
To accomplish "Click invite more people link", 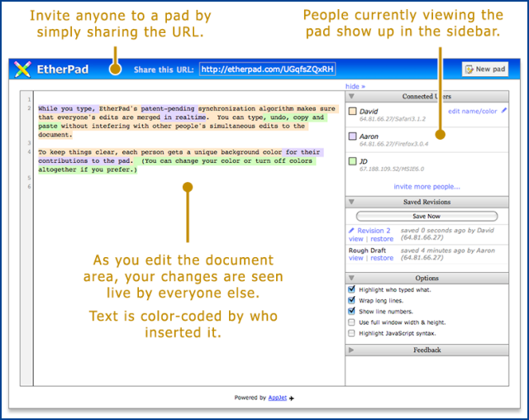I will pos(427,187).
